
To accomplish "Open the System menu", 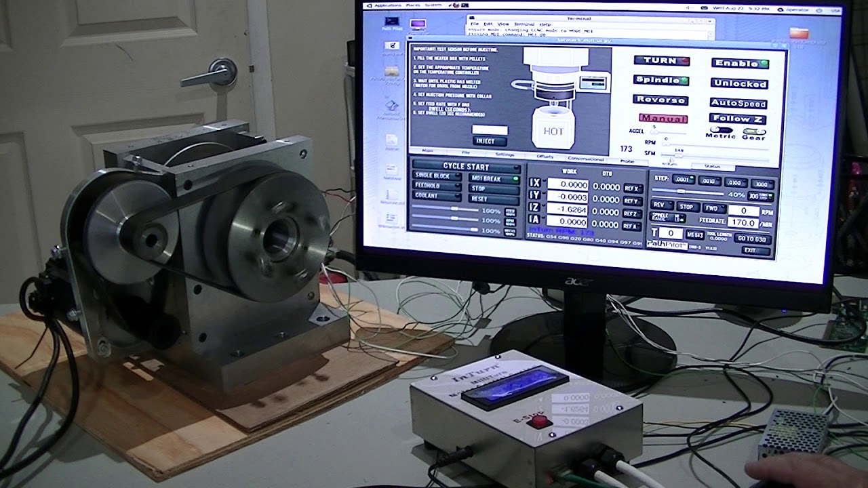I will (x=434, y=5).
